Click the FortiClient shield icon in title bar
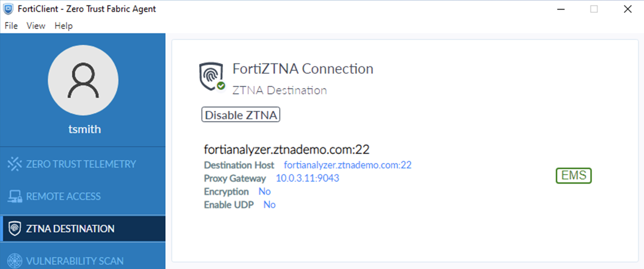This screenshot has height=269, width=644. pyautogui.click(x=8, y=9)
